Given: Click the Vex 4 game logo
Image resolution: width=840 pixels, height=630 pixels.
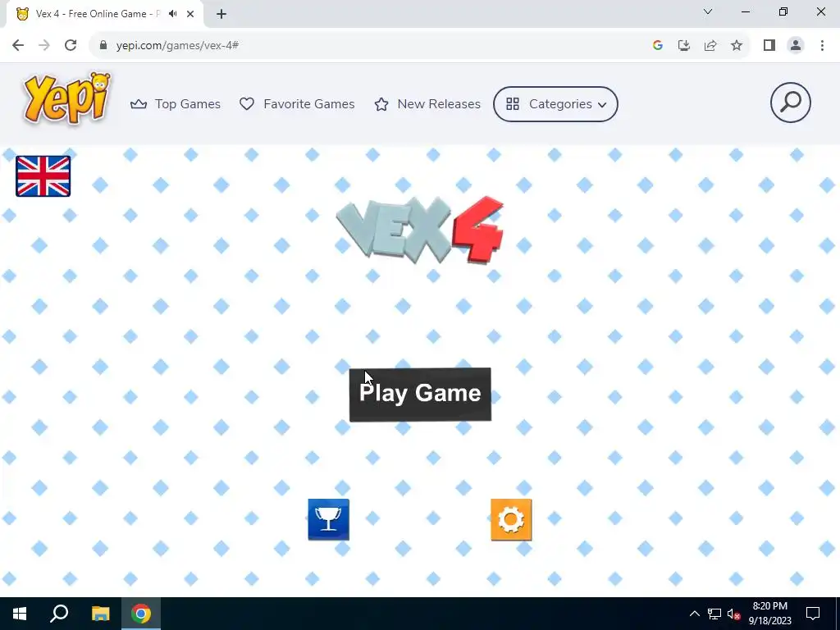Looking at the screenshot, I should tap(420, 230).
